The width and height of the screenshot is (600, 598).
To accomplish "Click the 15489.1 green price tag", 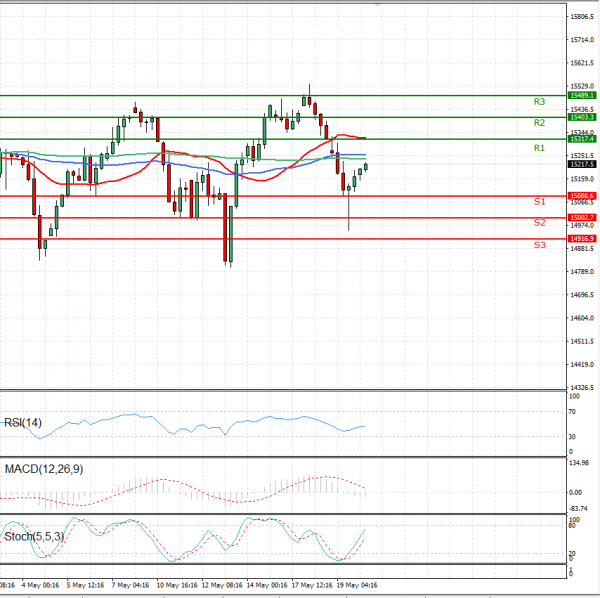I will pos(582,95).
